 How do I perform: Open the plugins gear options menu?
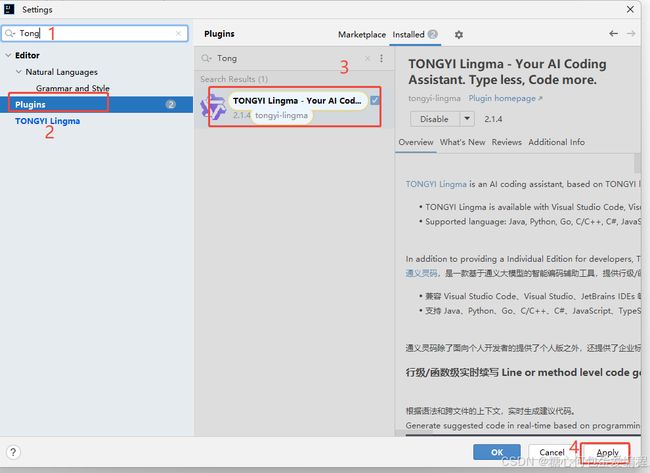point(458,35)
